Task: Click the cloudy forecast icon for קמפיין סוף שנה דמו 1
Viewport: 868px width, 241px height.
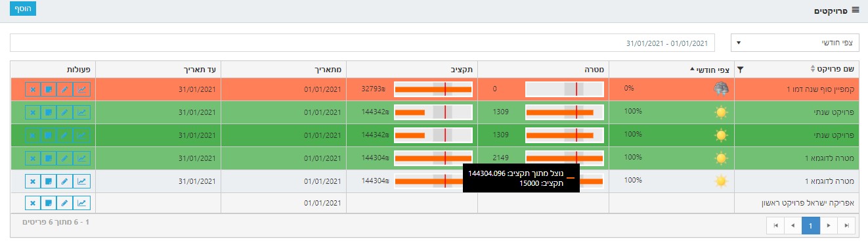Action: coord(721,89)
